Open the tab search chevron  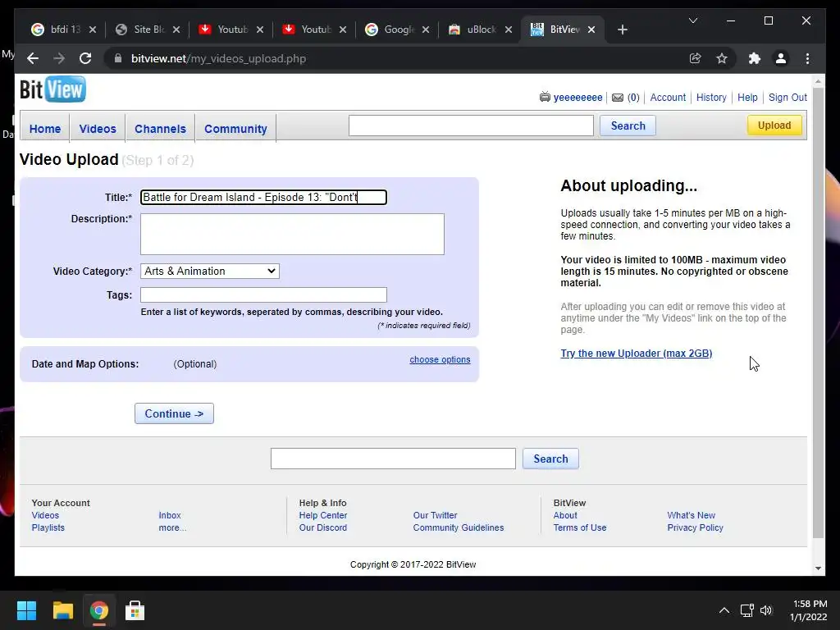[692, 21]
